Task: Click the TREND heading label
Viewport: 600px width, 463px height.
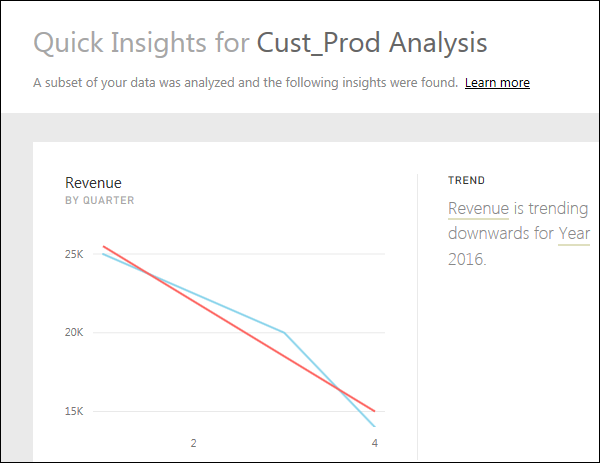Action: click(x=467, y=181)
